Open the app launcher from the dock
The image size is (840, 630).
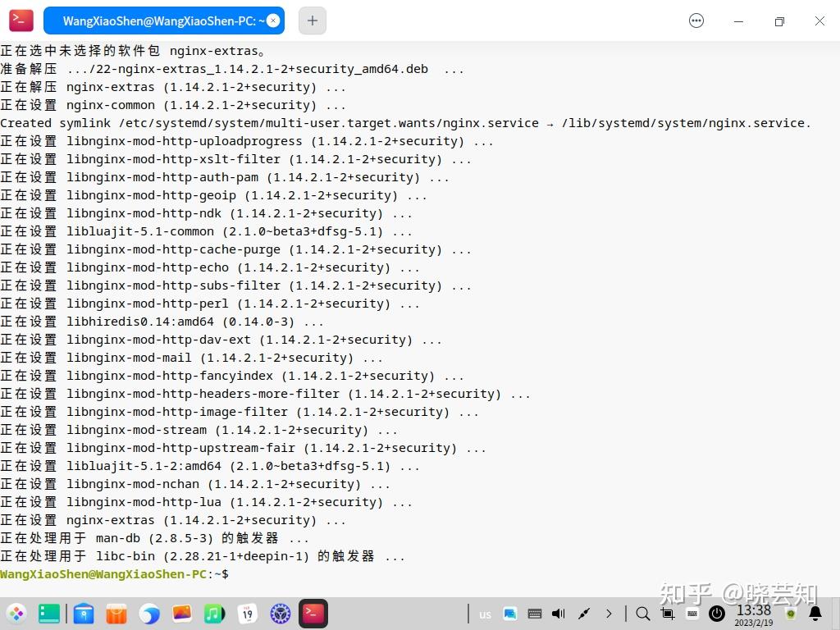(x=16, y=614)
